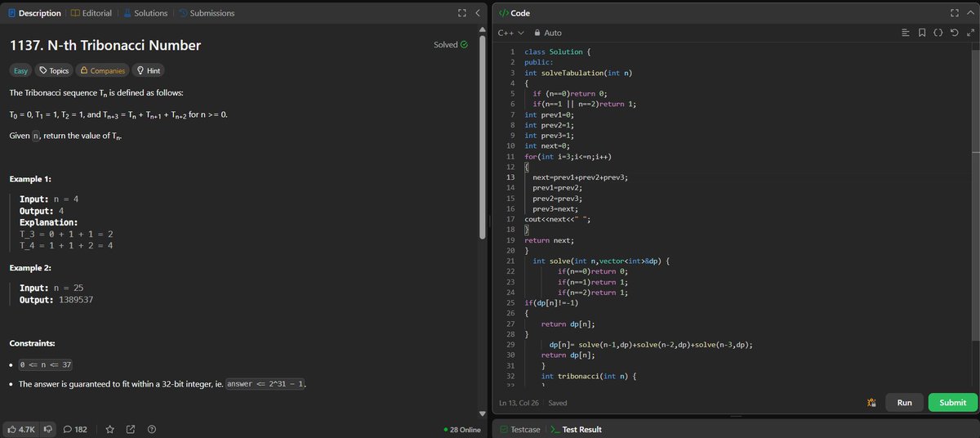Screen dimensions: 980x438
Task: Click the Solved status indicator
Action: click(x=451, y=45)
